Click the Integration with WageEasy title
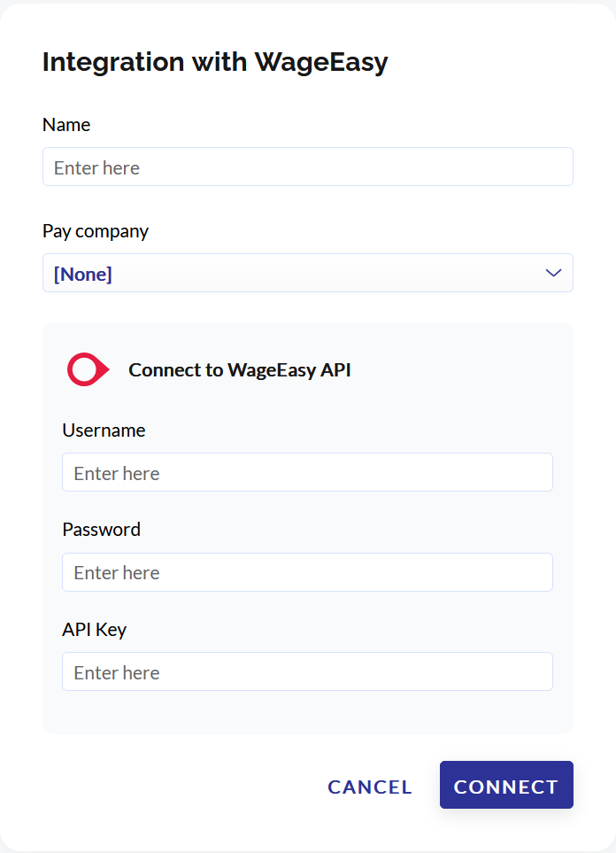This screenshot has width=616, height=853. (x=215, y=62)
